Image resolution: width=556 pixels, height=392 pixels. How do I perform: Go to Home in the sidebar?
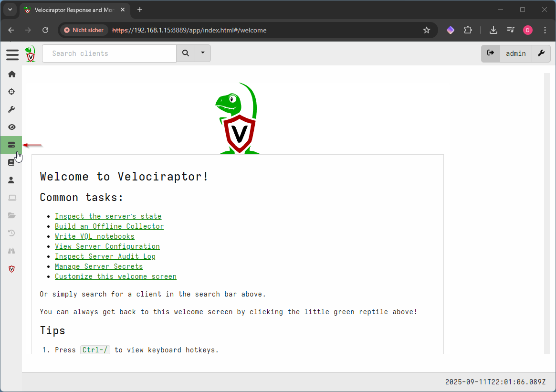coord(12,74)
